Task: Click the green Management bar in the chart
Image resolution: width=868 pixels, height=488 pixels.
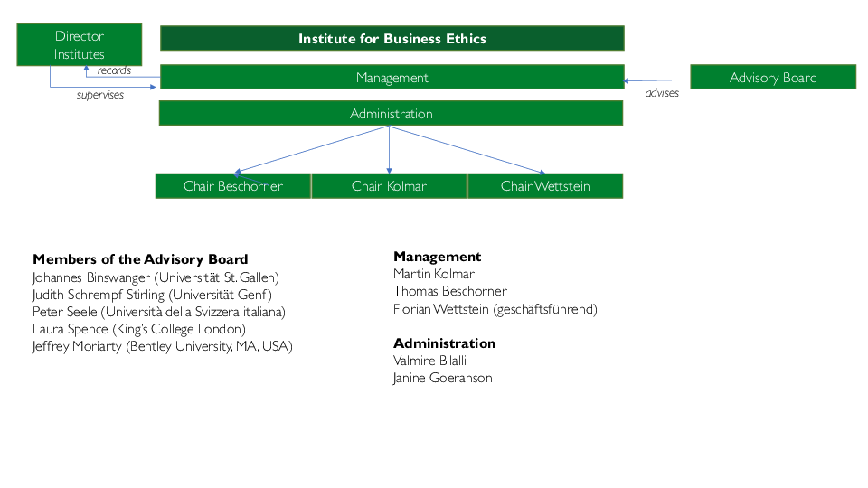Action: tap(392, 78)
